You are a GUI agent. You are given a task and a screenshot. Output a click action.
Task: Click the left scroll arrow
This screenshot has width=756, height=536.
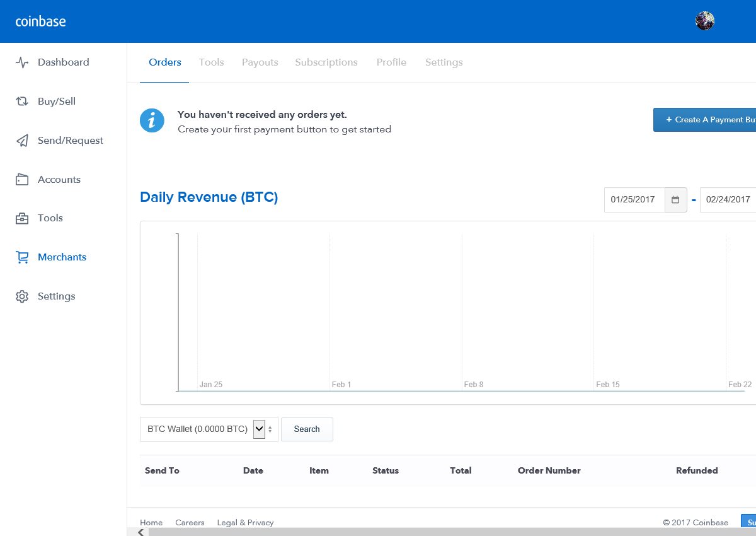pos(140,532)
